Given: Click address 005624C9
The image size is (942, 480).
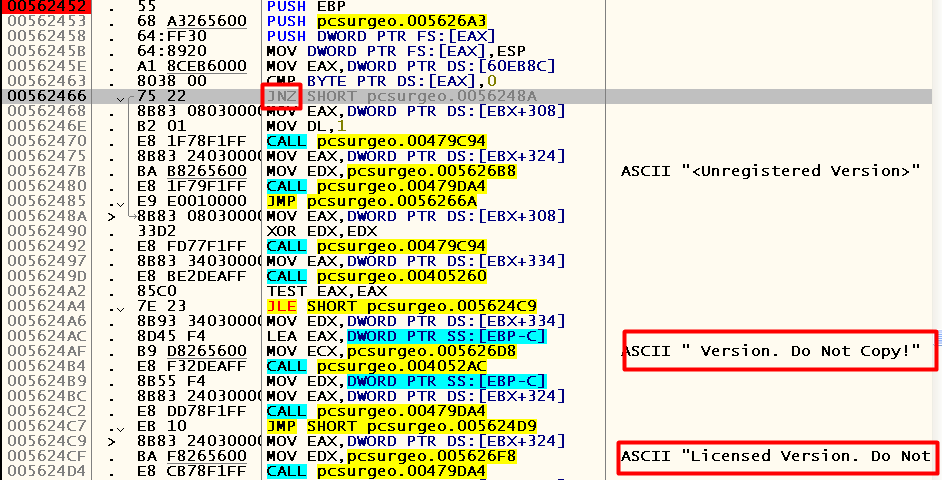Looking at the screenshot, I should coord(47,442).
